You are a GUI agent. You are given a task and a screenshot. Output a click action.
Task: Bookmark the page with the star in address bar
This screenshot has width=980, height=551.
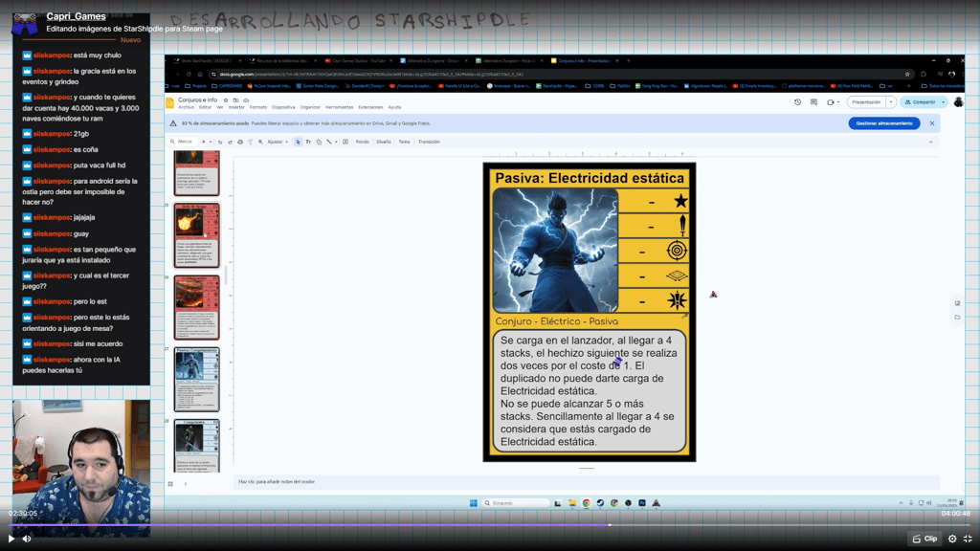907,74
